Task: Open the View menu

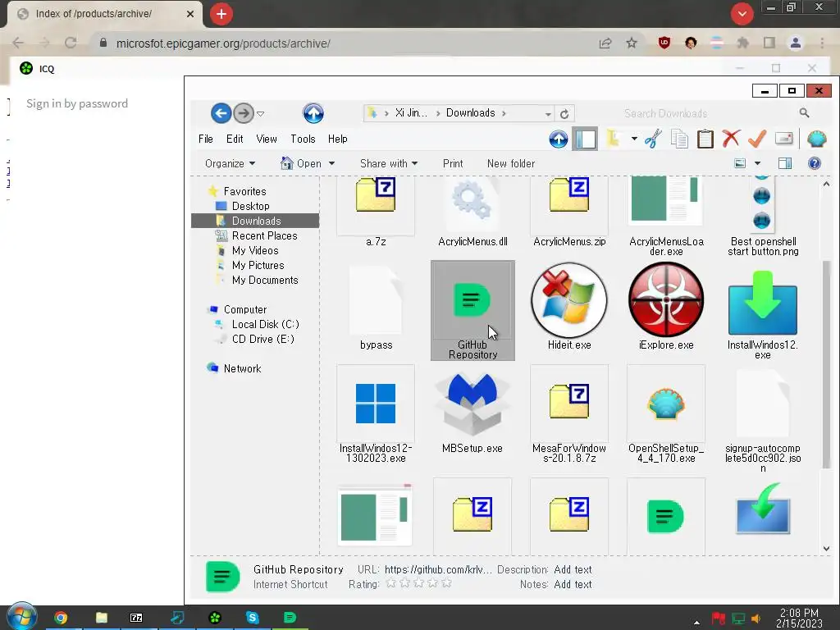Action: pos(267,139)
